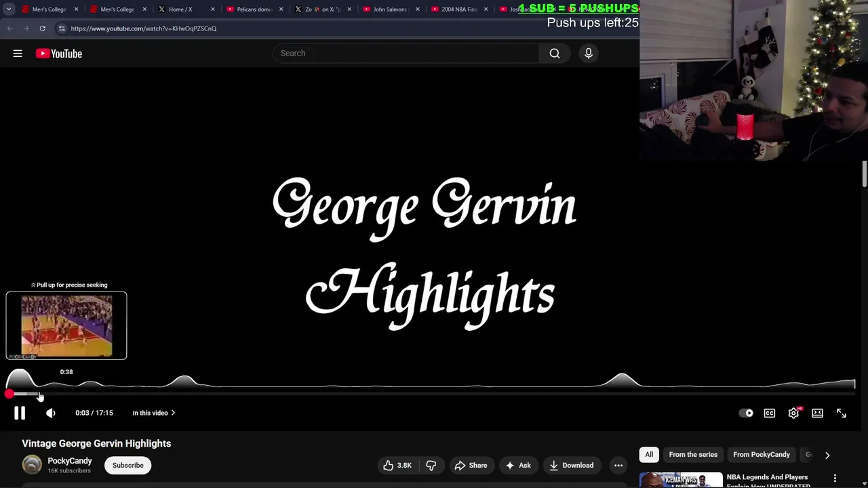Switch to first Men's College tab
This screenshot has height=488, width=868.
click(49, 9)
